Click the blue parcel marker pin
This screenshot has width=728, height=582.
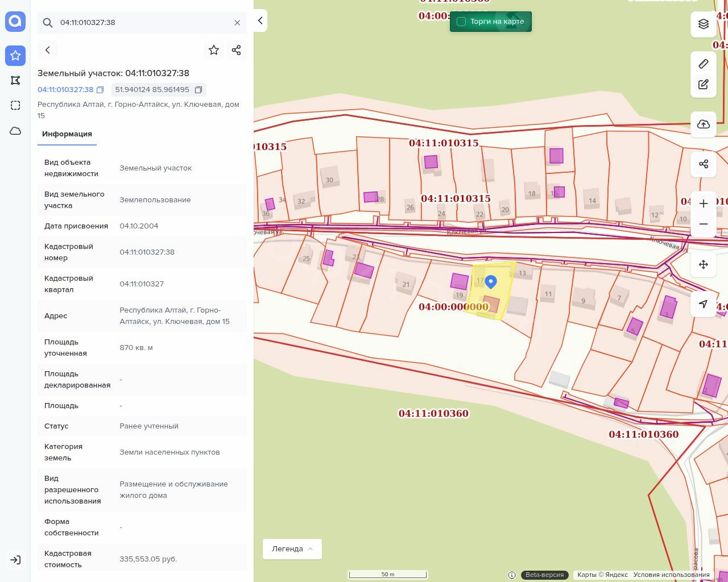(491, 281)
